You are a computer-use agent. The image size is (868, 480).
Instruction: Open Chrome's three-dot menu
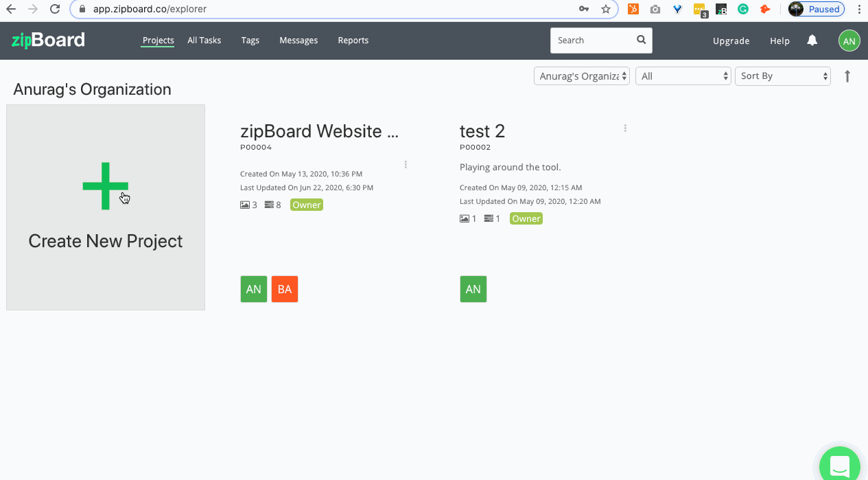click(x=859, y=10)
